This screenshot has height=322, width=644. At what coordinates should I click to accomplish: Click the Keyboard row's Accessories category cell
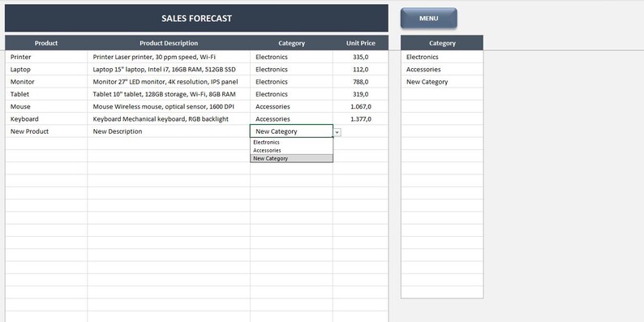(x=291, y=118)
